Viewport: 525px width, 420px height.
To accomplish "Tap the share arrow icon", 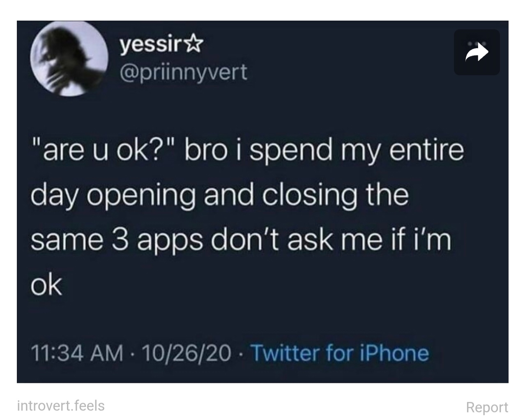I will 477,53.
